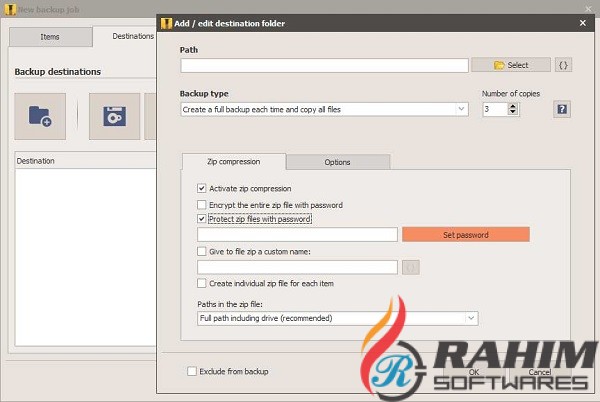
Task: Open the Backup type dropdown
Action: 324,109
